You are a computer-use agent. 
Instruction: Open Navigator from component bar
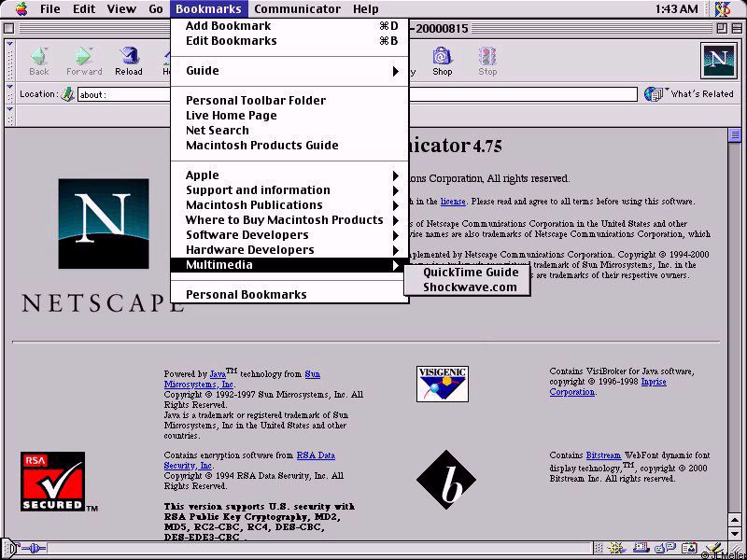coord(619,549)
